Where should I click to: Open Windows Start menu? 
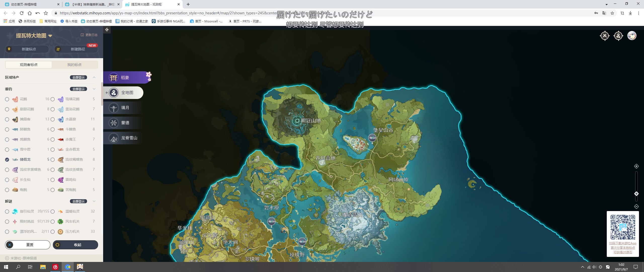point(6,267)
